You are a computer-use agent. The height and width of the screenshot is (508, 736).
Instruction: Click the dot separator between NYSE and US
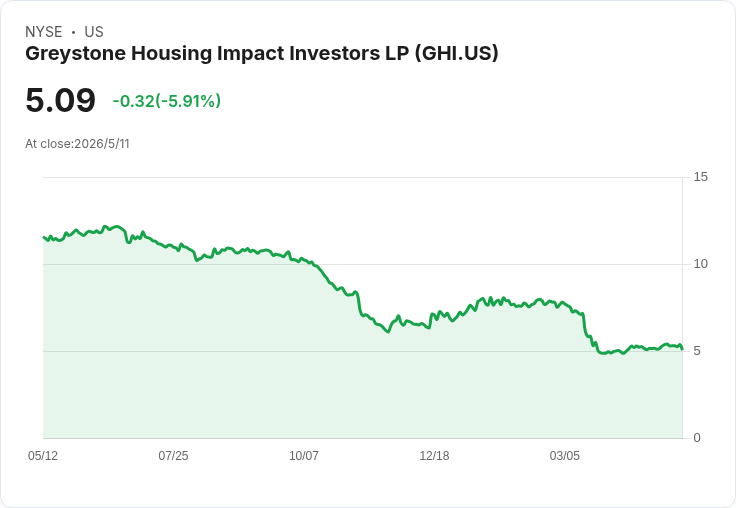[73, 32]
